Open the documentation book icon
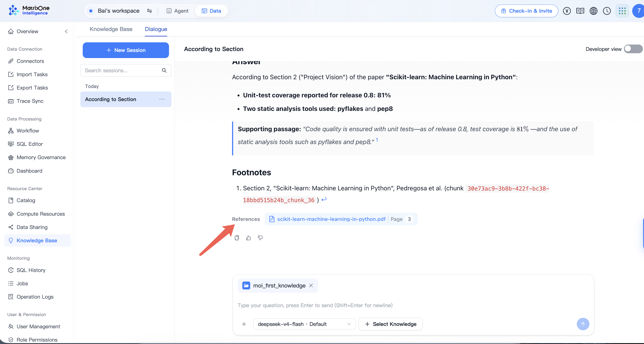The width and height of the screenshot is (644, 344). point(580,11)
